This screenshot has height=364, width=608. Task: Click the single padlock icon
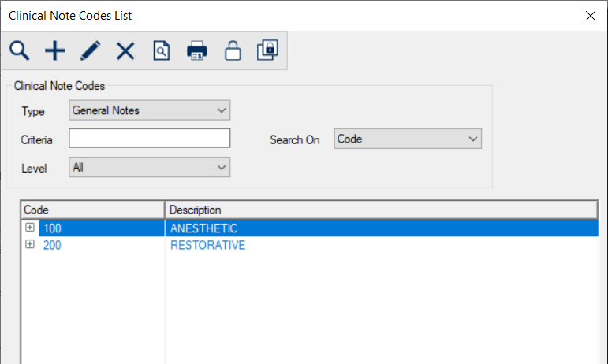coord(233,51)
